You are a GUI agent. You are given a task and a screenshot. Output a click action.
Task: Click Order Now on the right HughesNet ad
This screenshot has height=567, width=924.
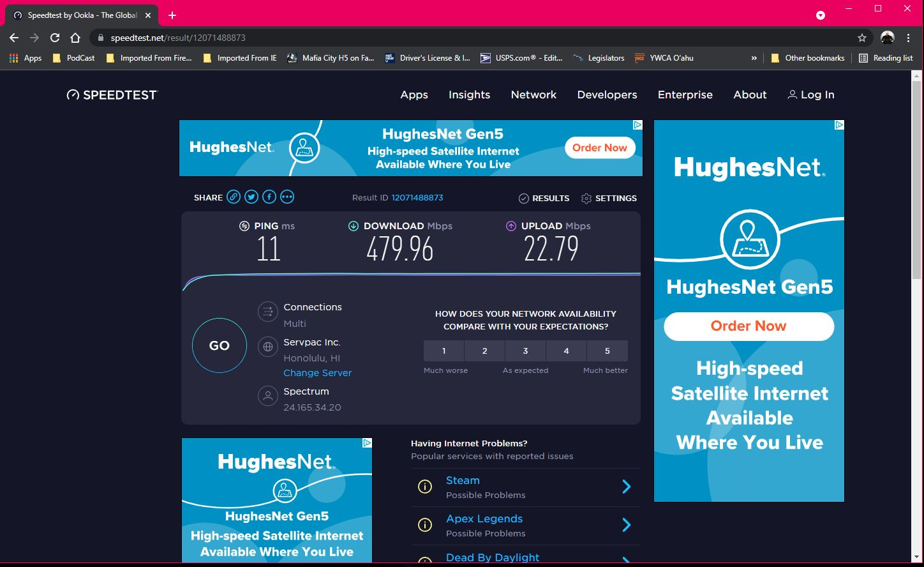click(749, 326)
